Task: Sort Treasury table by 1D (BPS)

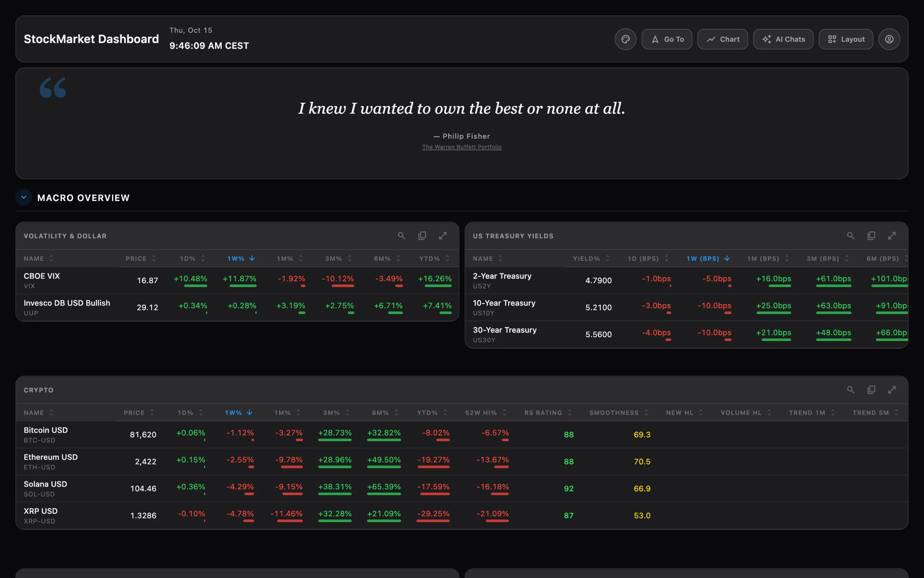Action: [x=648, y=259]
